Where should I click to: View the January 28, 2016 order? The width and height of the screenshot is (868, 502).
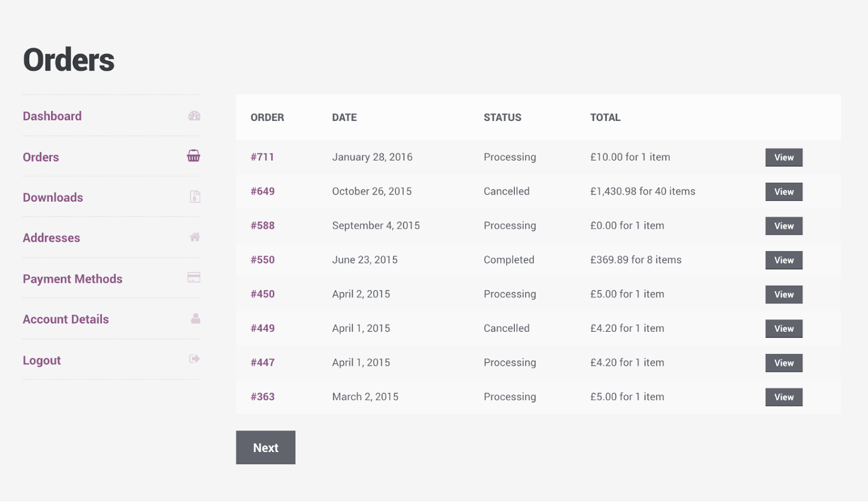click(784, 157)
